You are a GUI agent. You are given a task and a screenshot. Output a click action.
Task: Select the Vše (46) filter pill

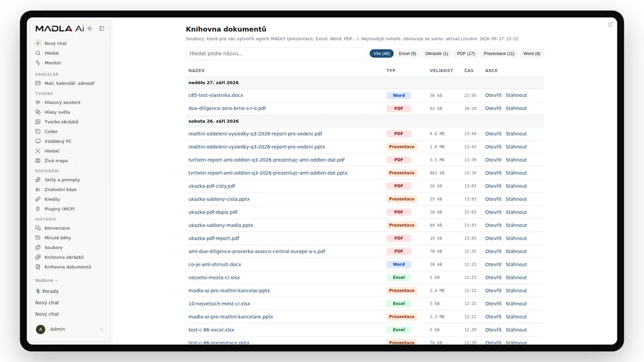click(x=381, y=54)
